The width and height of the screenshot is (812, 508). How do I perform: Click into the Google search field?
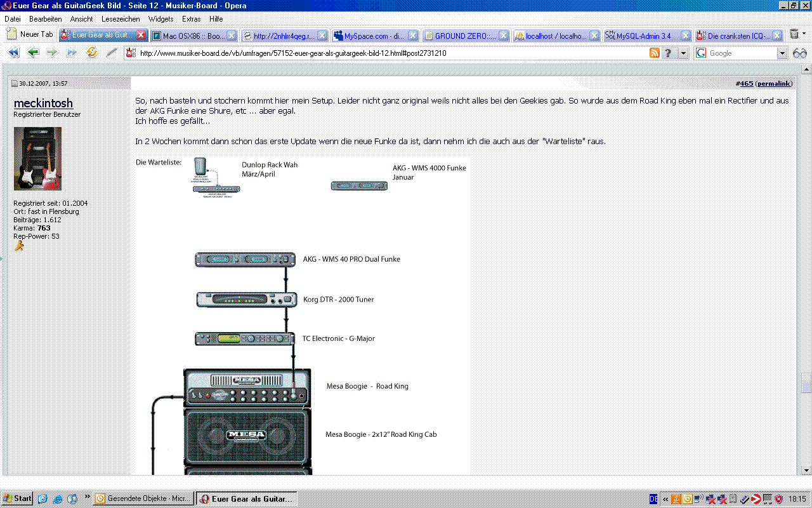[741, 53]
